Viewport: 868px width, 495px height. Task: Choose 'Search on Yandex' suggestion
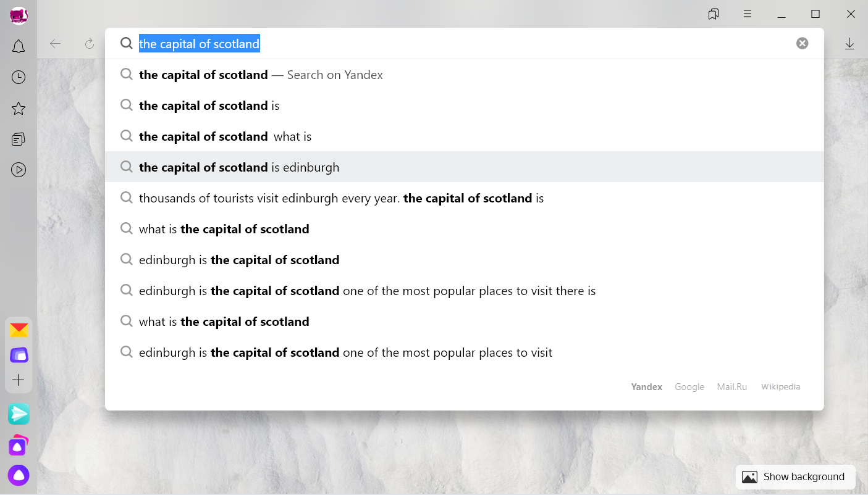pos(465,75)
